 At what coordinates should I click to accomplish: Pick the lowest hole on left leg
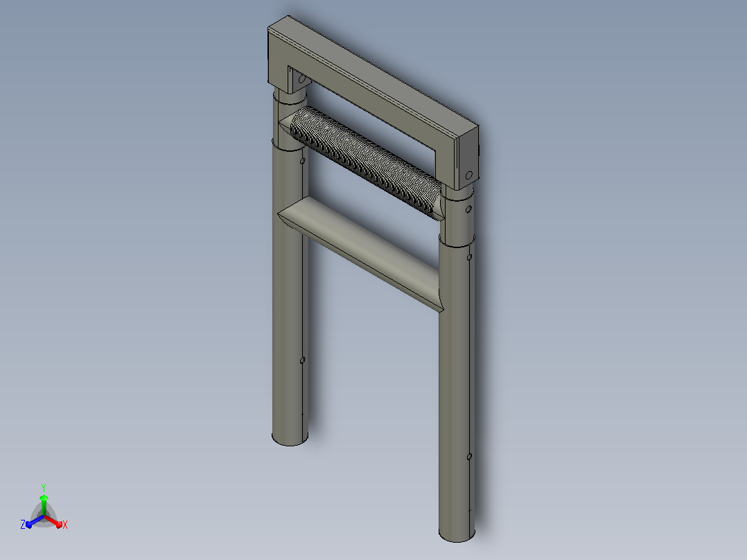tap(303, 360)
